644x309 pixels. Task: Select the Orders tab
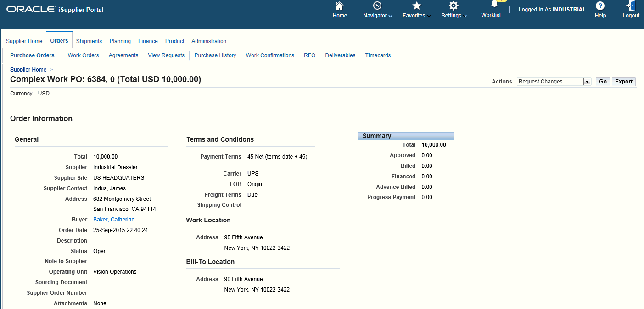pyautogui.click(x=59, y=41)
